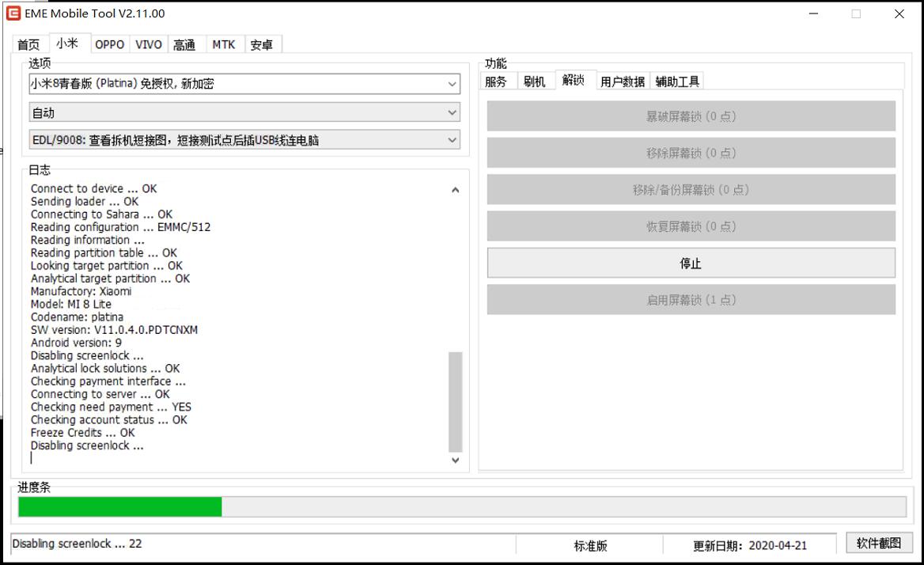
Task: Click the 移除屏幕锁 (0 点) button
Action: [x=691, y=153]
